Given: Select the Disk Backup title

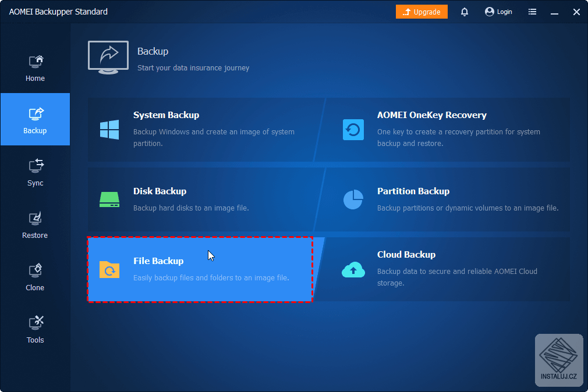Looking at the screenshot, I should coord(160,191).
